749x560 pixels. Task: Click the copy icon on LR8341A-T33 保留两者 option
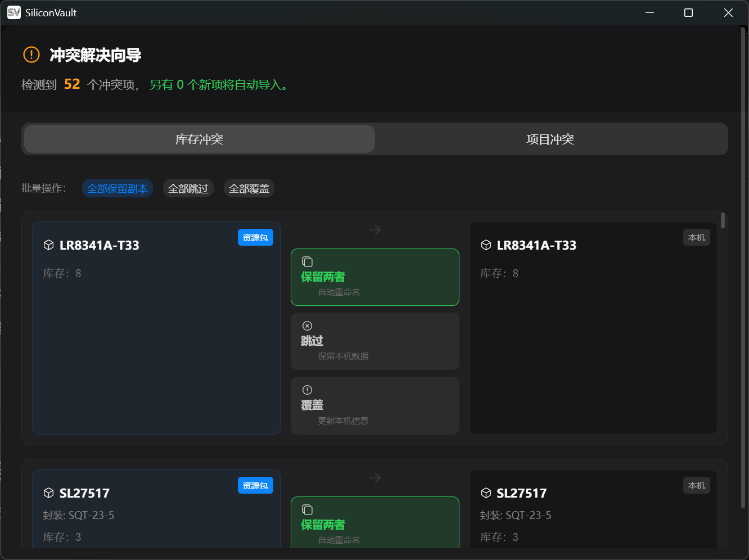pyautogui.click(x=308, y=261)
